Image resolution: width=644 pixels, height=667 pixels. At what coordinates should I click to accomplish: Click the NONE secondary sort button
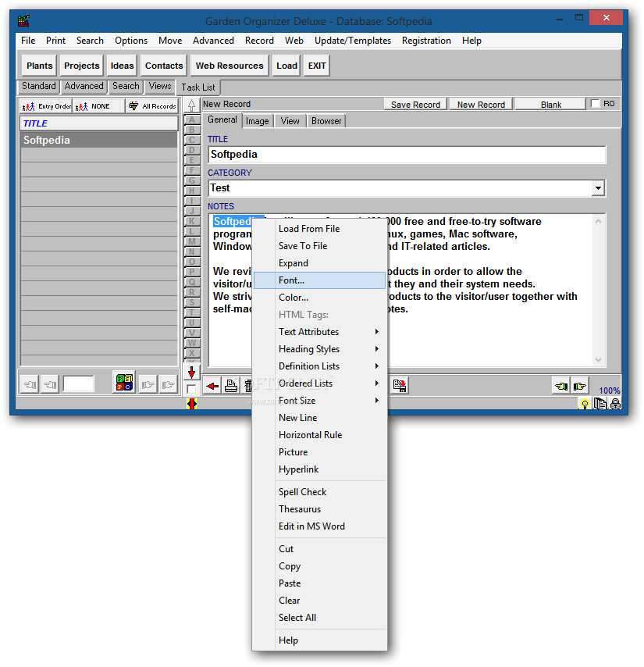coord(99,106)
